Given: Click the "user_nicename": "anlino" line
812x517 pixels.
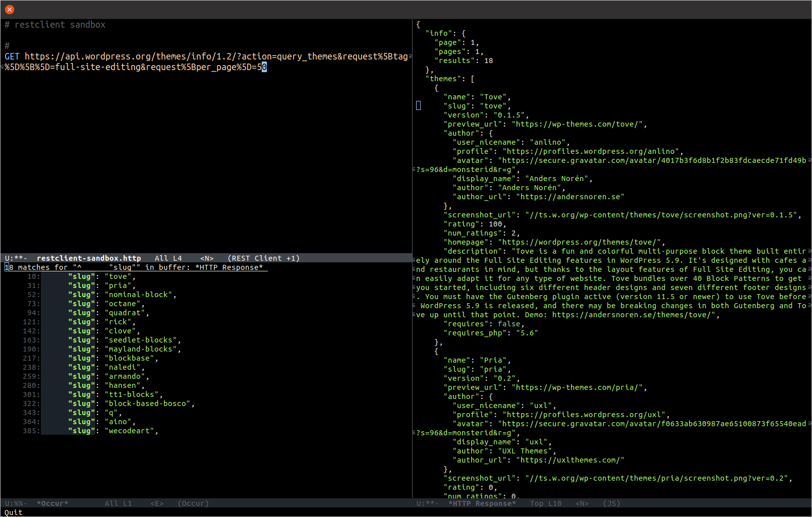Looking at the screenshot, I should 511,142.
